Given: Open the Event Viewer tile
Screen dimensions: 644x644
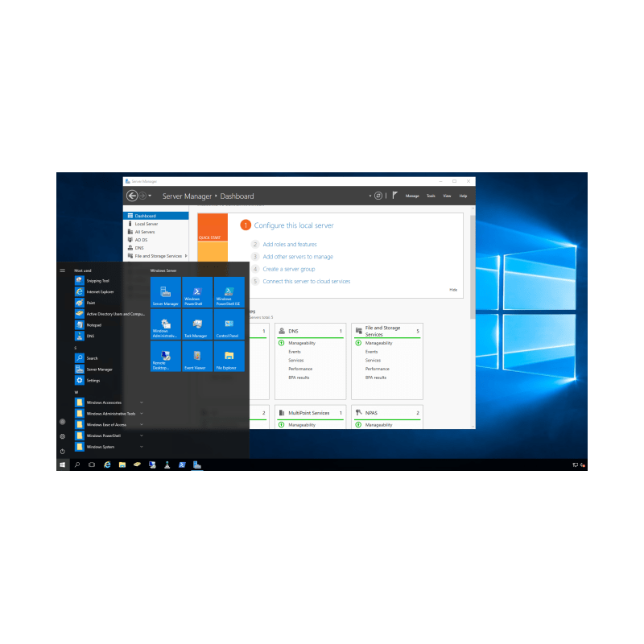Looking at the screenshot, I should coord(197,355).
